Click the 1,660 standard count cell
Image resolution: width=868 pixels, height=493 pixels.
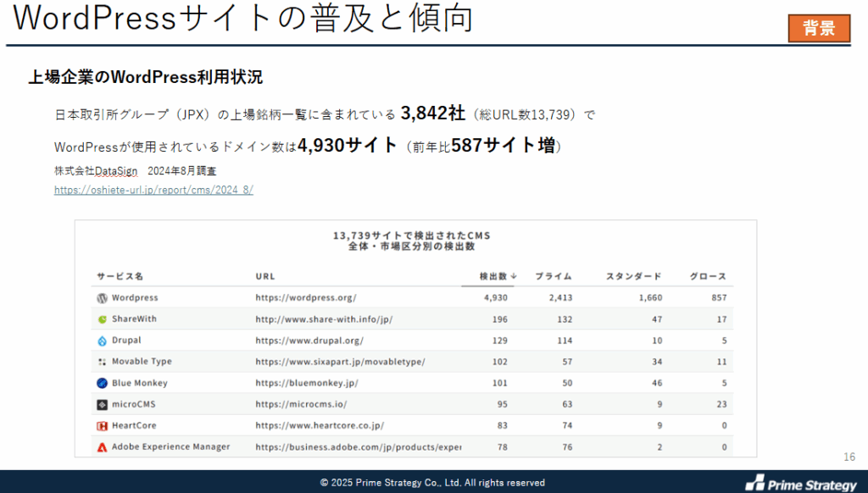click(x=650, y=297)
